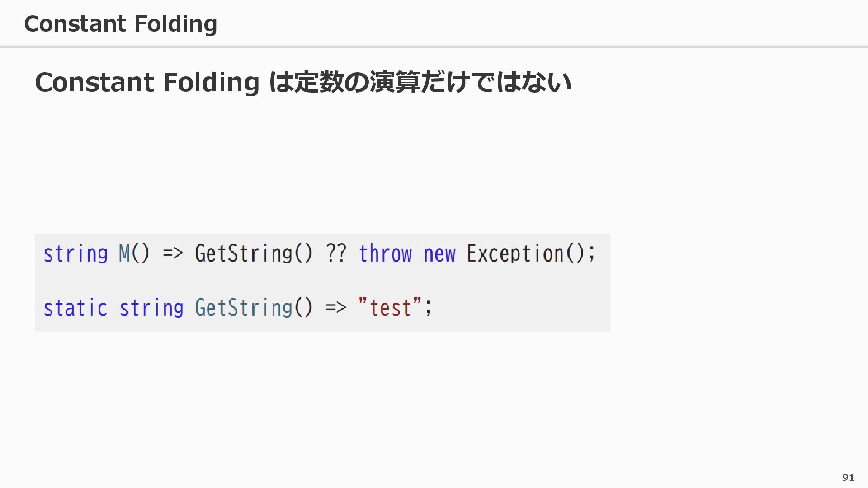Click the GetString() declaration on second line
This screenshot has height=488, width=868.
click(x=253, y=309)
